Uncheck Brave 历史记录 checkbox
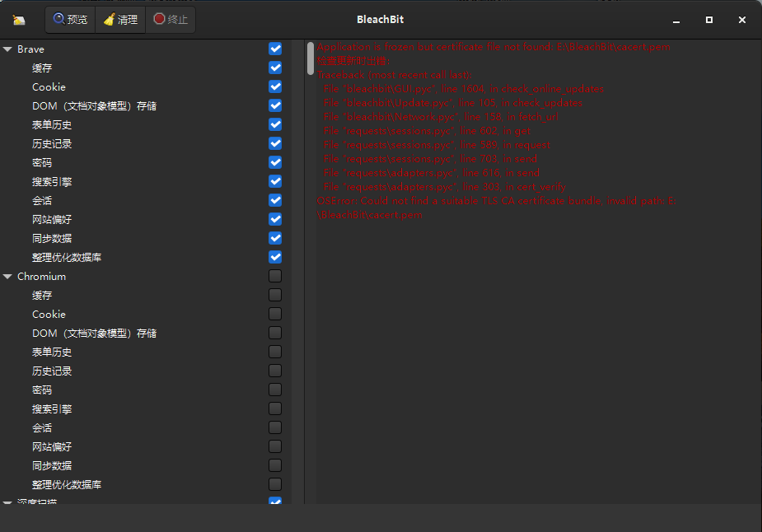This screenshot has width=762, height=532. 275,143
